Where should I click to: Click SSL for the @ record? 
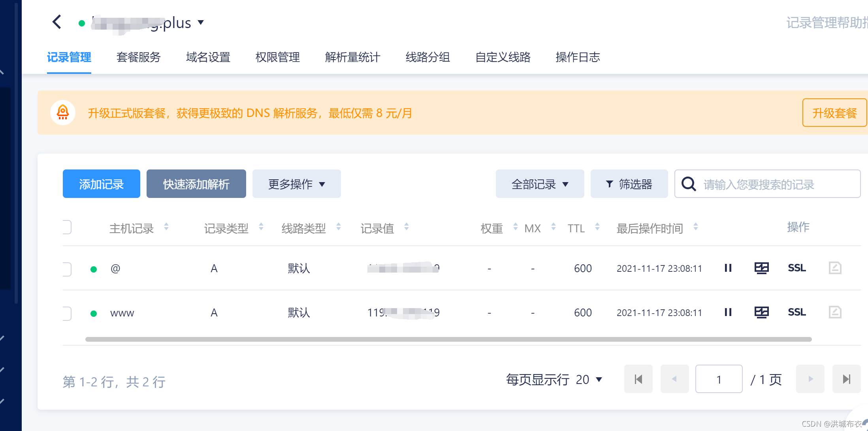point(796,268)
